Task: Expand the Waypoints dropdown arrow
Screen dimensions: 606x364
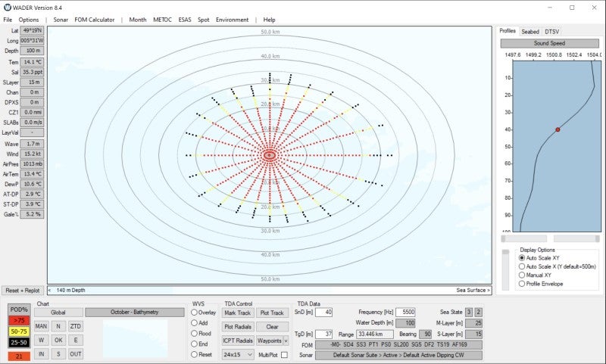Action: pos(285,341)
